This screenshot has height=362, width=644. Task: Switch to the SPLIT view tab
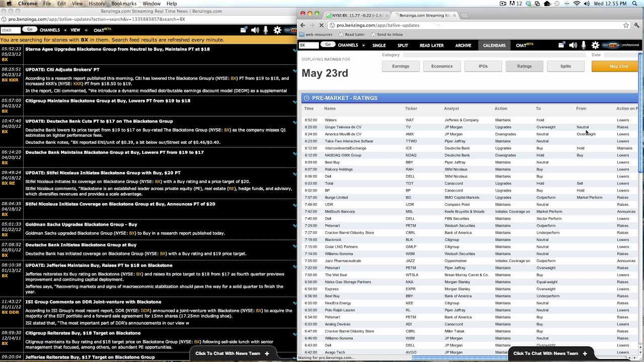(403, 45)
